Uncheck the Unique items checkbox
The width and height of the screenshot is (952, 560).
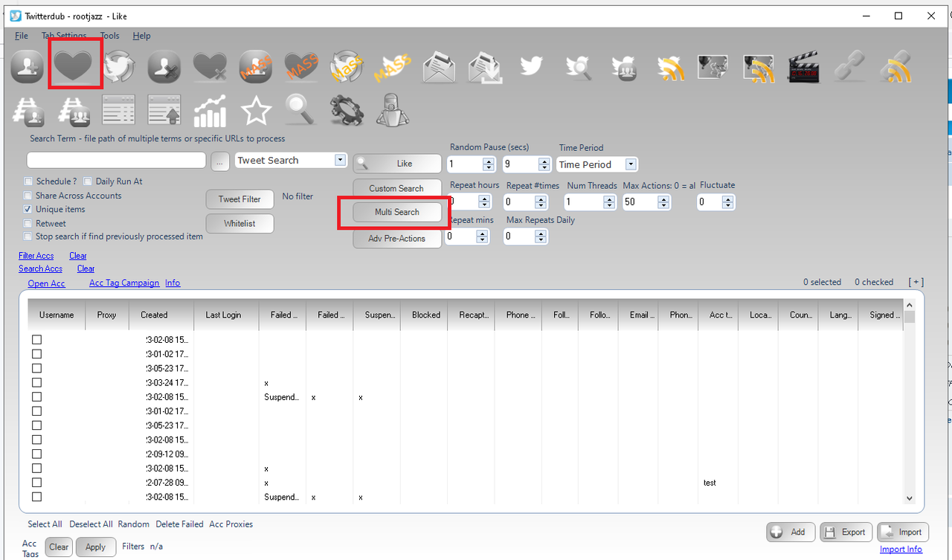tap(28, 210)
